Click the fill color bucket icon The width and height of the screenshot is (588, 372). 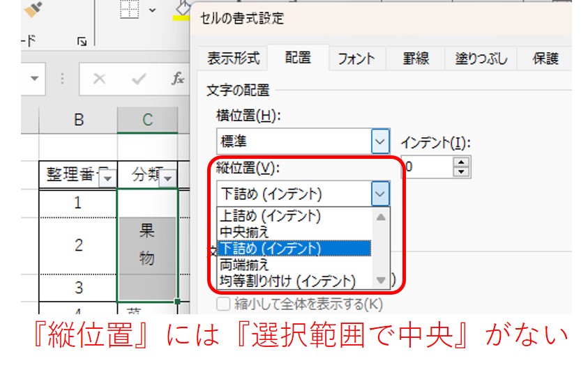[x=181, y=8]
